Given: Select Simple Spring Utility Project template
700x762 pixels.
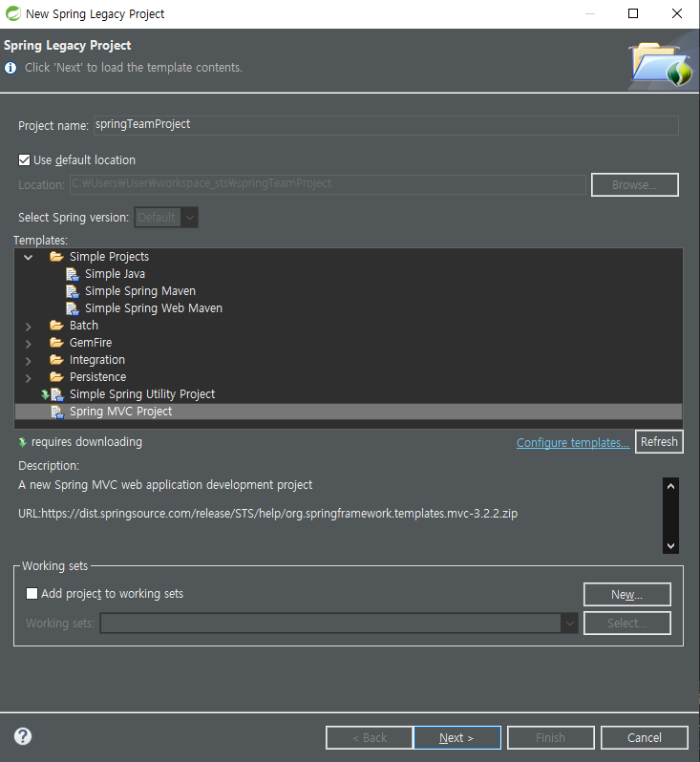Looking at the screenshot, I should [142, 394].
